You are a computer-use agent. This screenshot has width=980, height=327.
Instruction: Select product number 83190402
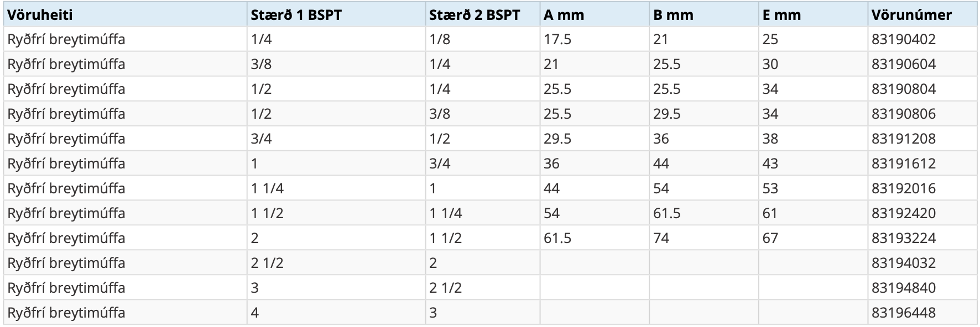pyautogui.click(x=904, y=40)
